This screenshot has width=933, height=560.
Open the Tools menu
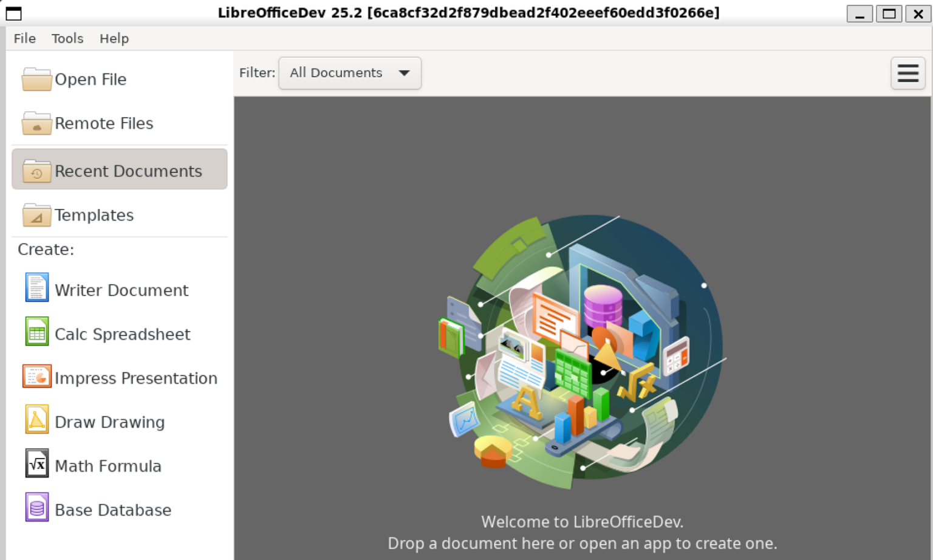click(x=67, y=38)
